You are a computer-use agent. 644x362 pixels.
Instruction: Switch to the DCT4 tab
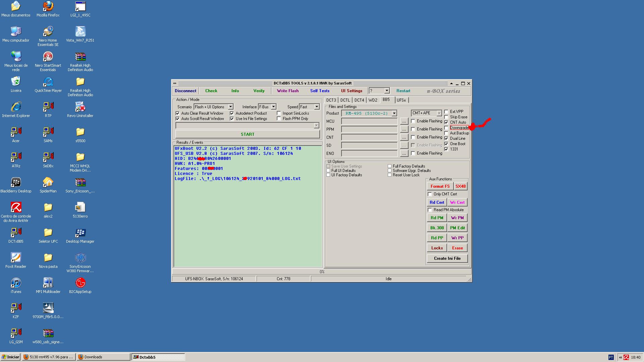pos(359,100)
